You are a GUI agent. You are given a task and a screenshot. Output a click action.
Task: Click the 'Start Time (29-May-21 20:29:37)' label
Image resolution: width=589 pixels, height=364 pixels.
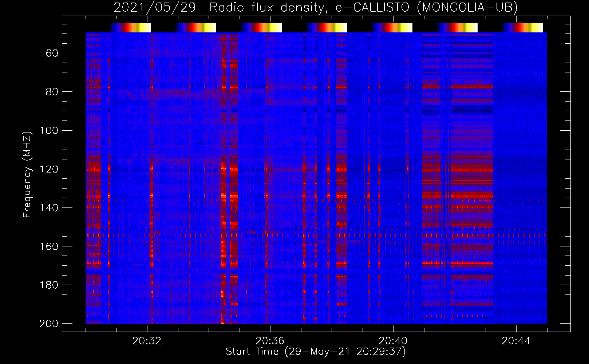316,352
